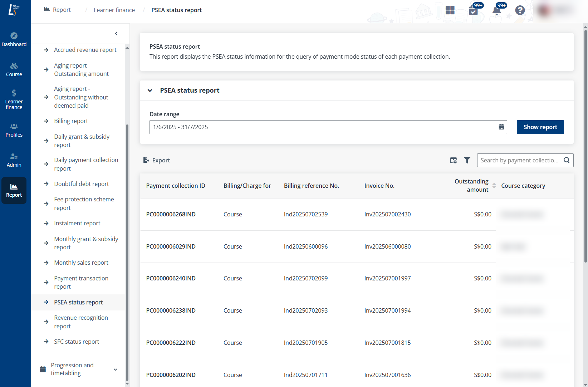Screen dimensions: 588x387
Task: Click the Show report button
Action: click(x=540, y=127)
